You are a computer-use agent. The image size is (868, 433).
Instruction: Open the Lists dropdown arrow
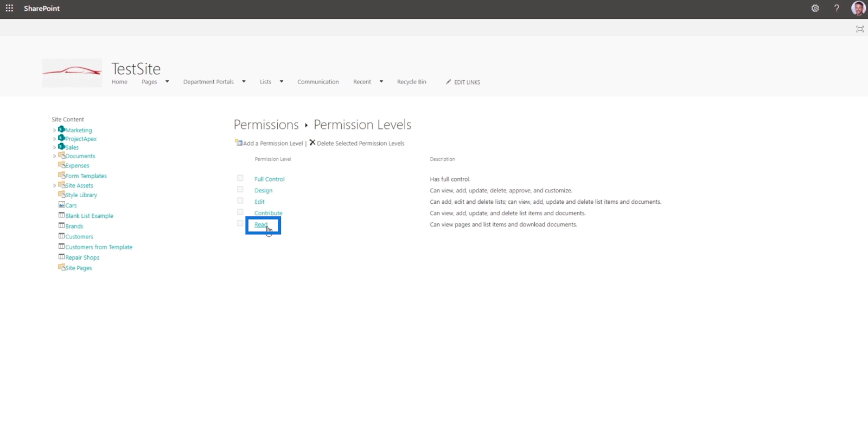click(x=281, y=82)
